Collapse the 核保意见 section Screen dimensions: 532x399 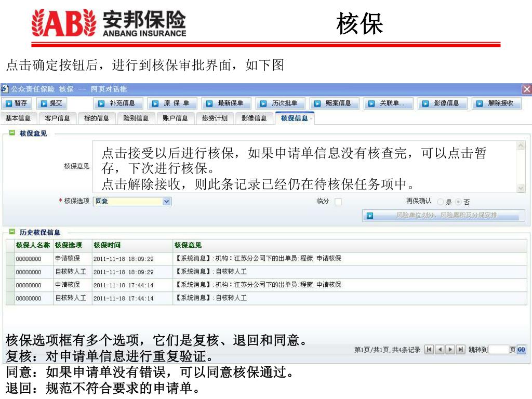click(x=12, y=132)
